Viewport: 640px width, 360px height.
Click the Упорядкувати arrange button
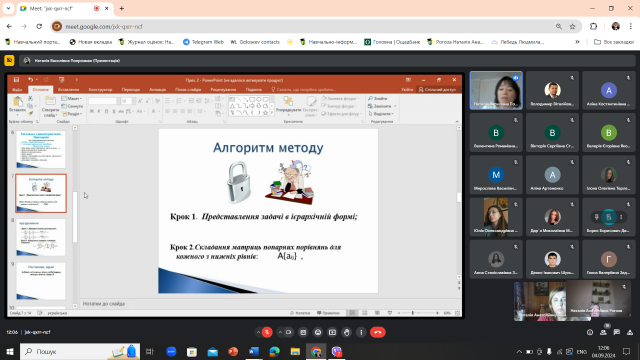(x=289, y=105)
